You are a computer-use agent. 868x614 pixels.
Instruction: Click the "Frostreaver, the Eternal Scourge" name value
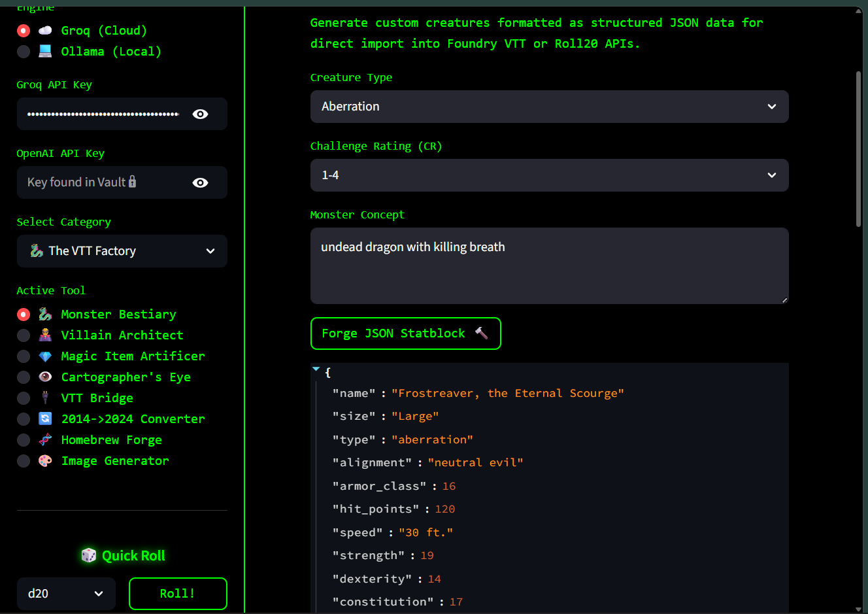pos(508,393)
